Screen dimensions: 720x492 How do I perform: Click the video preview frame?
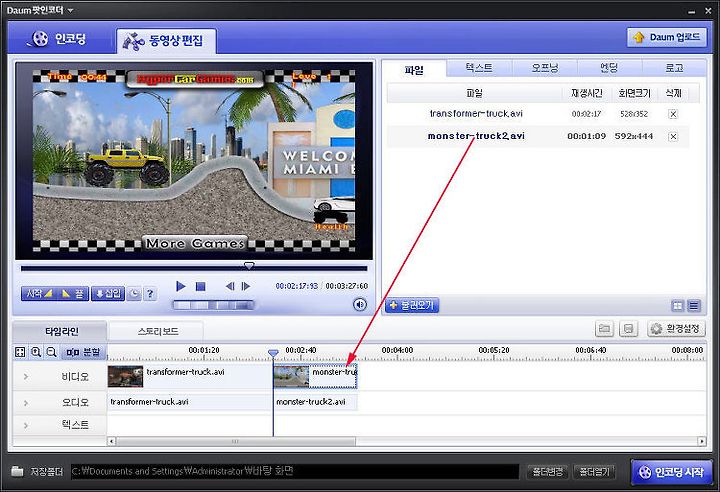(x=194, y=161)
